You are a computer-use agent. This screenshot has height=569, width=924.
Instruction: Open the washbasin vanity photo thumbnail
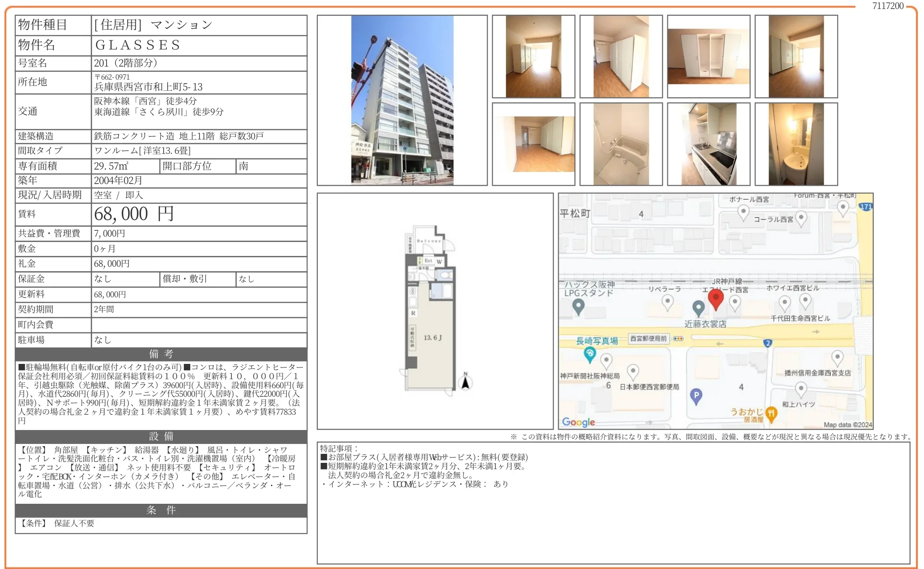[x=796, y=144]
